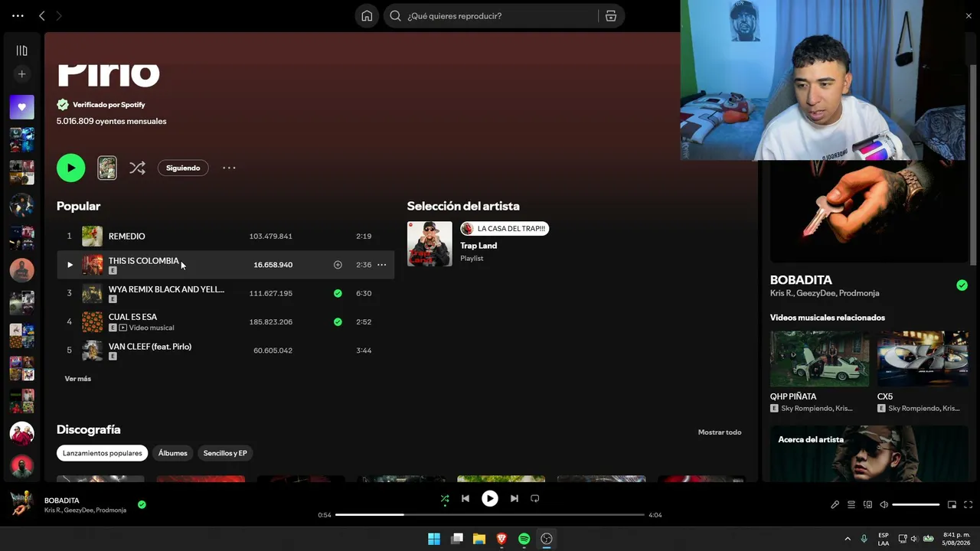Image resolution: width=980 pixels, height=551 pixels.
Task: Toggle saved check on WYA REMIX track
Action: 338,293
